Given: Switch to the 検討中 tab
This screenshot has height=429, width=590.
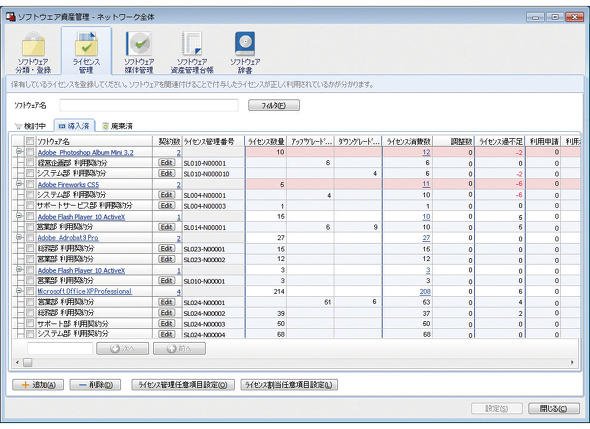Looking at the screenshot, I should tap(31, 126).
